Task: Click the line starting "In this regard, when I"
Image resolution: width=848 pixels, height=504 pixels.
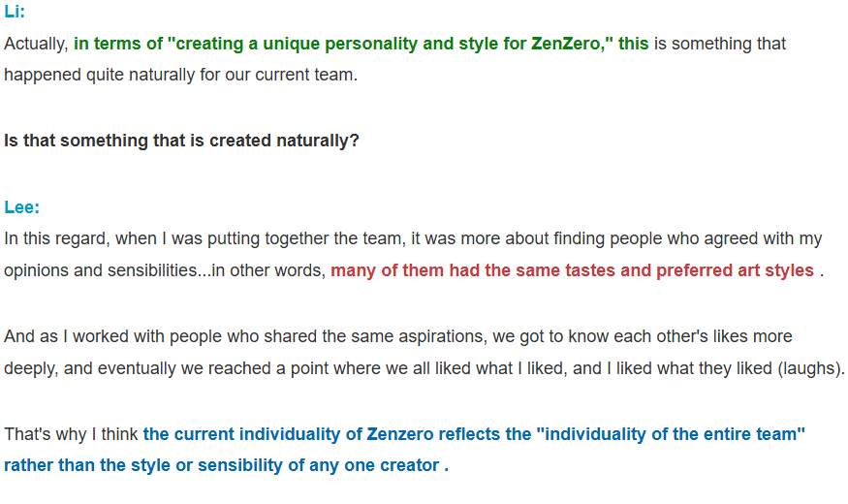Action: [412, 238]
